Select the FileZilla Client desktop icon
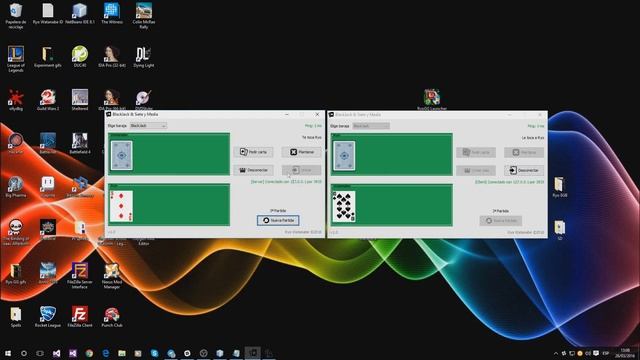640x360 pixels. pos(80,317)
